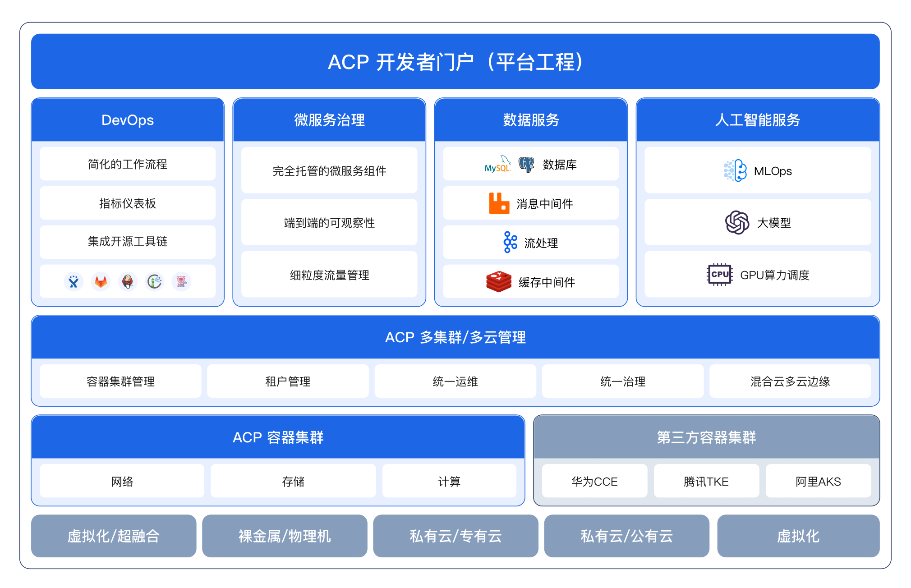Click the 腾讯TKE button
This screenshot has height=588, width=911.
706,481
